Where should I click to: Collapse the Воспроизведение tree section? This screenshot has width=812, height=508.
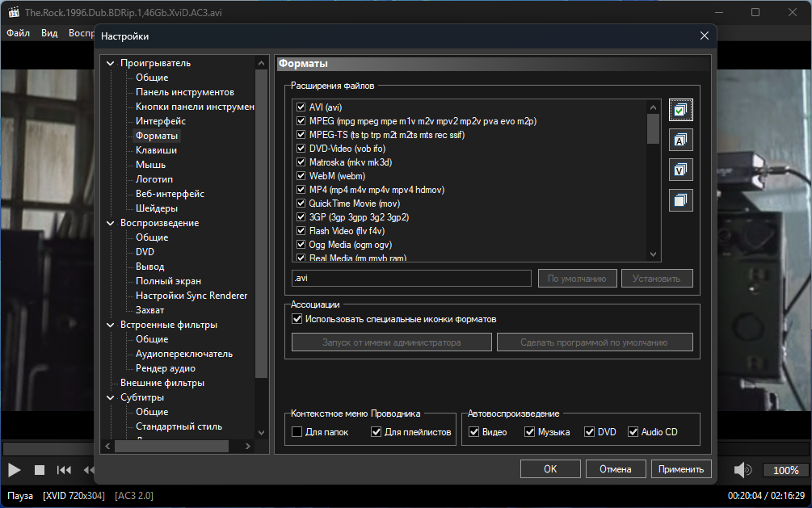[x=110, y=223]
